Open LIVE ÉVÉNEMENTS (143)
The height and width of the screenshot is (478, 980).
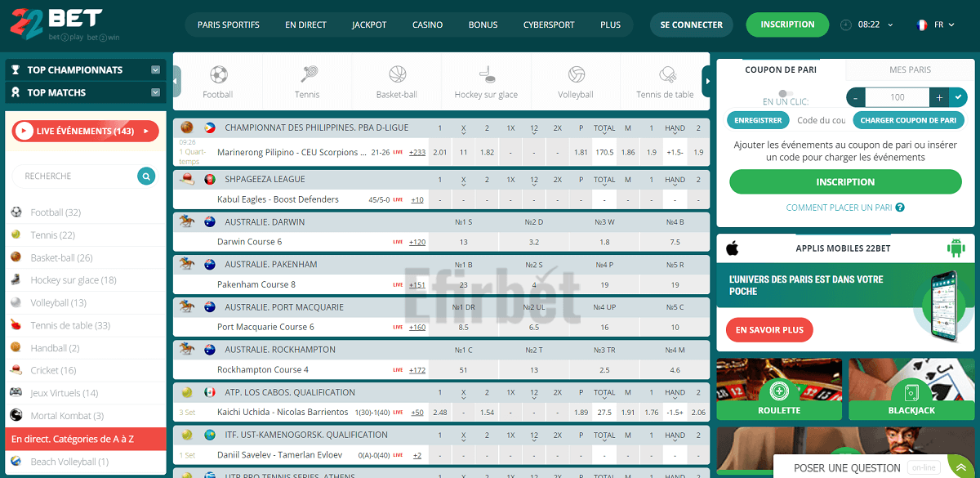86,131
